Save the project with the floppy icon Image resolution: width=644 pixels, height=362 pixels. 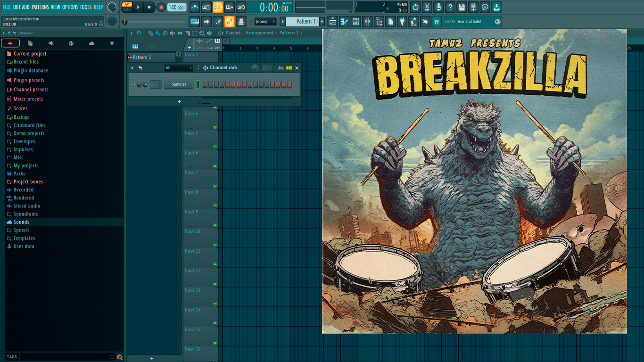pos(462,7)
